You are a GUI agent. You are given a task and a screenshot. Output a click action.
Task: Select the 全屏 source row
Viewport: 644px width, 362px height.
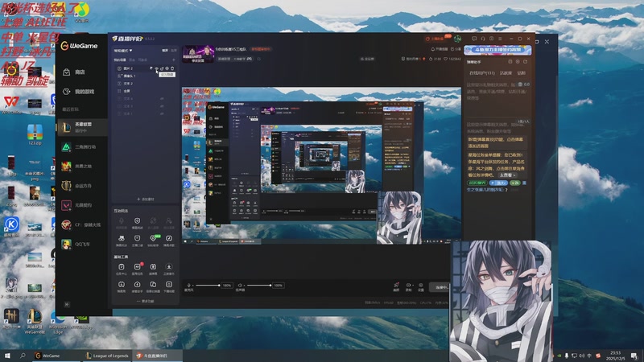pyautogui.click(x=145, y=91)
